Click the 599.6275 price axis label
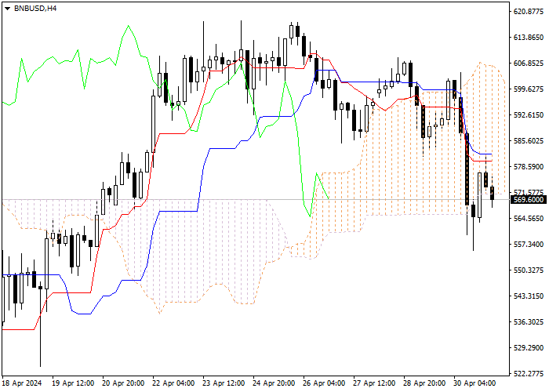Viewport: 549px width, 392px height. pos(529,89)
